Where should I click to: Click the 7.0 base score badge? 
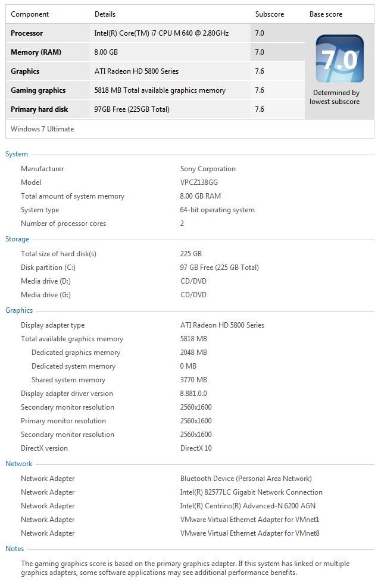(339, 58)
